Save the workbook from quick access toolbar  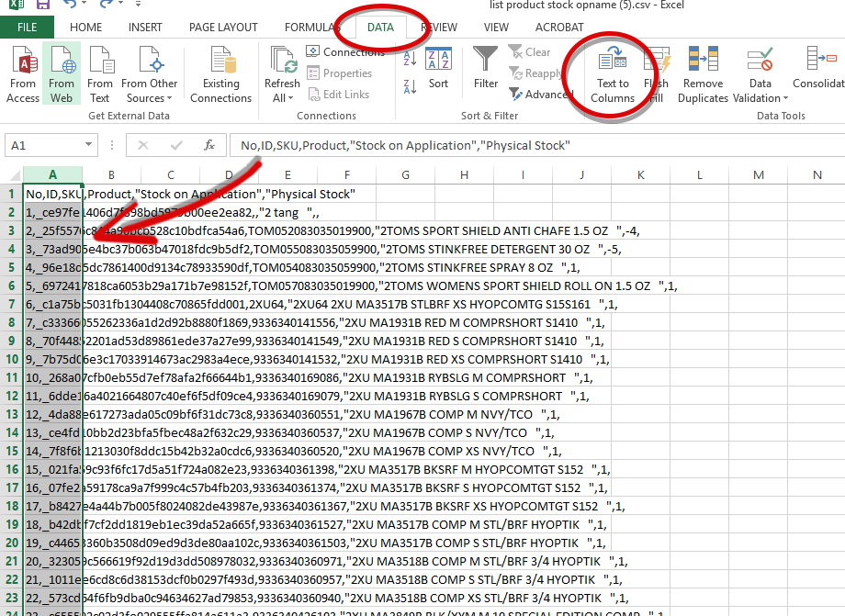coord(42,5)
